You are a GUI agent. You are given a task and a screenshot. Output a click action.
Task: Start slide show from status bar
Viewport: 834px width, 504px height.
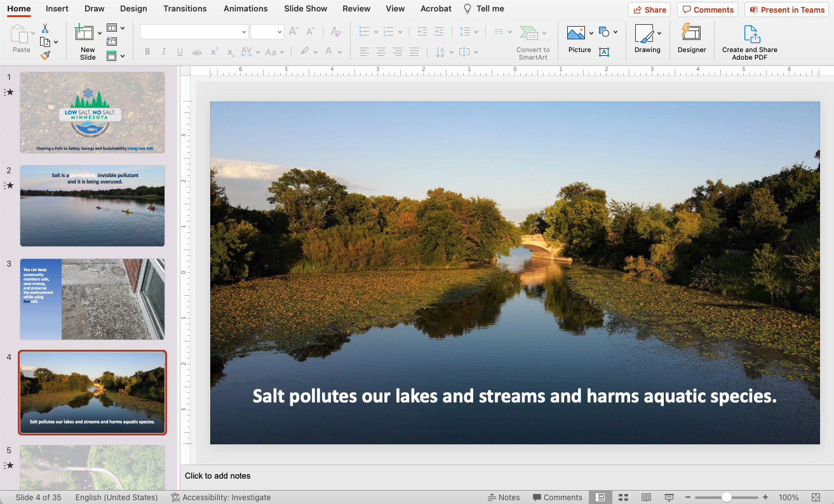pyautogui.click(x=669, y=498)
